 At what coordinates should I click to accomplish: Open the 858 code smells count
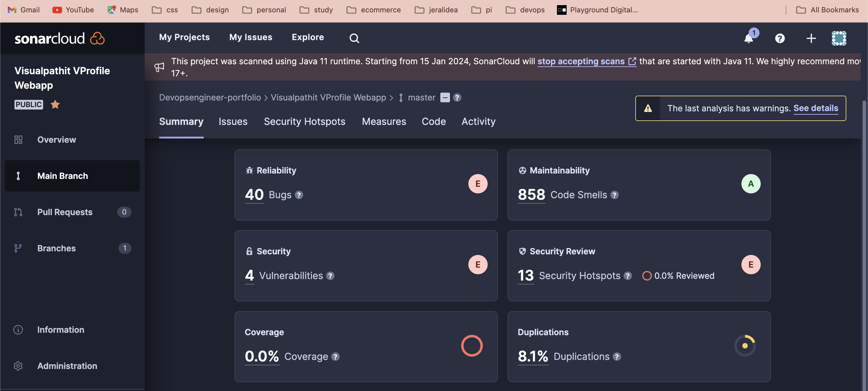[531, 195]
